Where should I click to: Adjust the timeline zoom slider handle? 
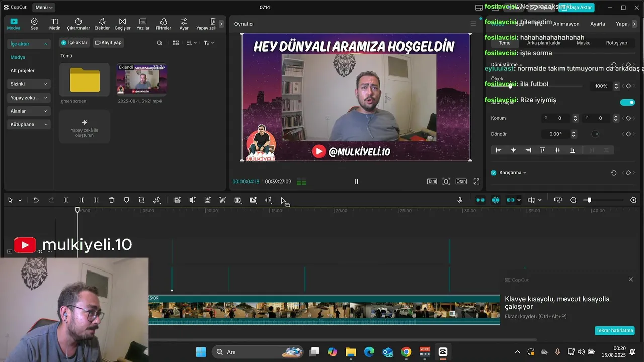589,200
